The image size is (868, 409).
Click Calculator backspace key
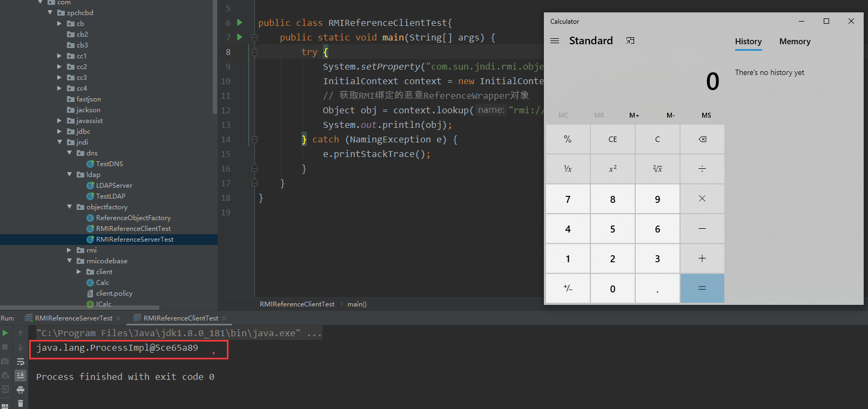click(702, 139)
